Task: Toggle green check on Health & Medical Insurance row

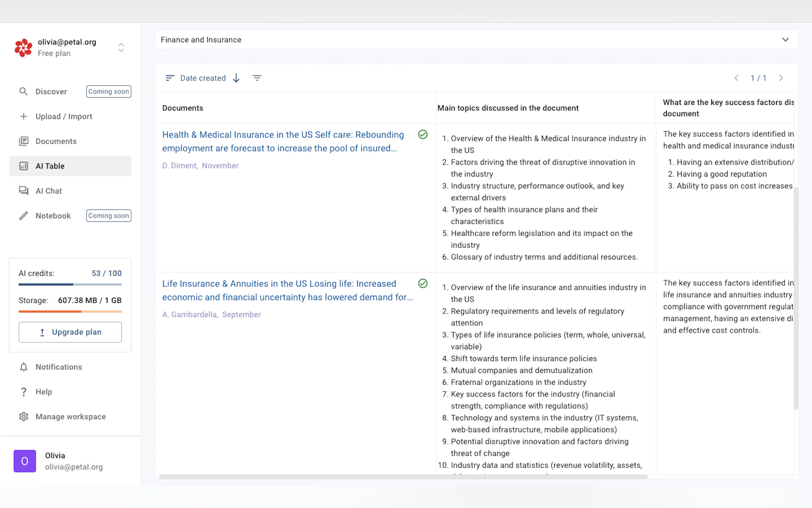Action: (423, 134)
